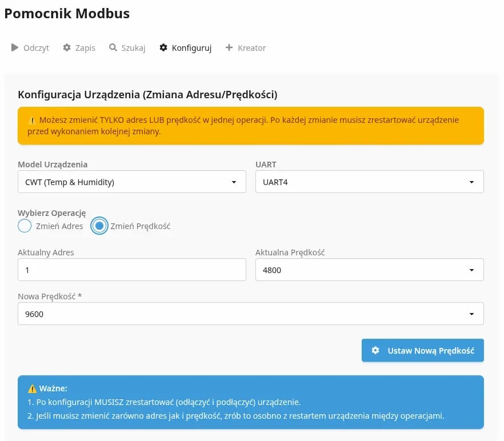The width and height of the screenshot is (504, 441).
Task: Select the Zmień Adres radio option
Action: (x=25, y=226)
